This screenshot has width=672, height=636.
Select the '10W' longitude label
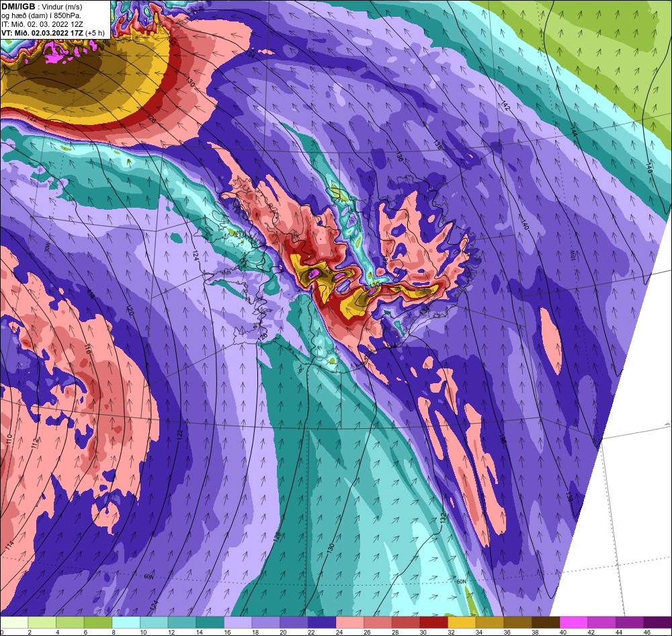(x=572, y=256)
